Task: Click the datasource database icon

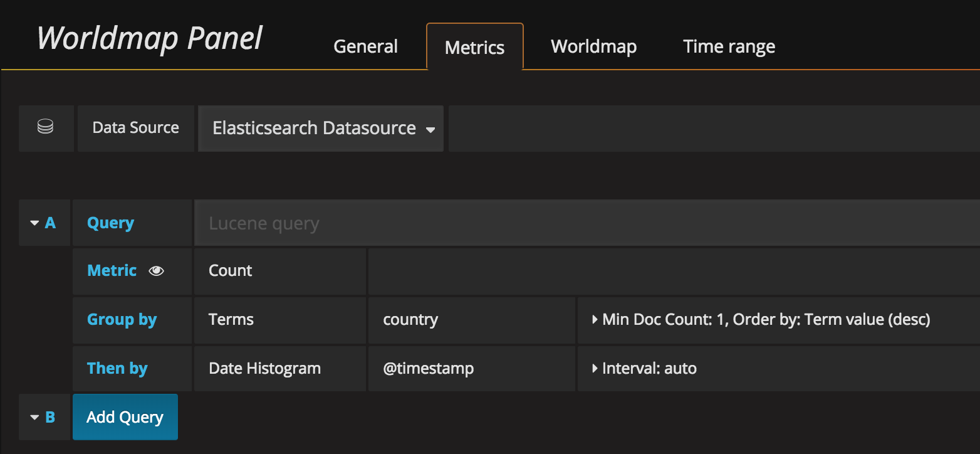Action: [x=44, y=128]
